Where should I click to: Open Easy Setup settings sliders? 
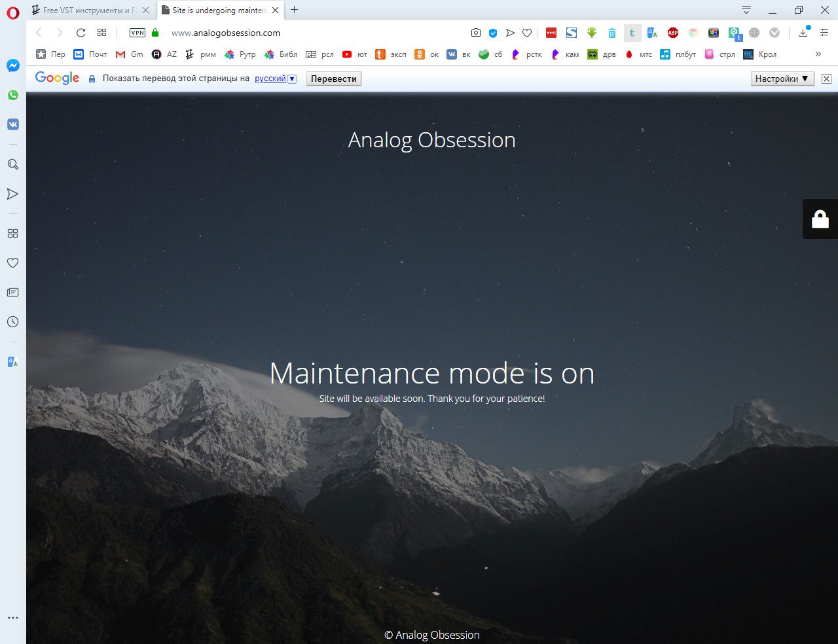824,33
